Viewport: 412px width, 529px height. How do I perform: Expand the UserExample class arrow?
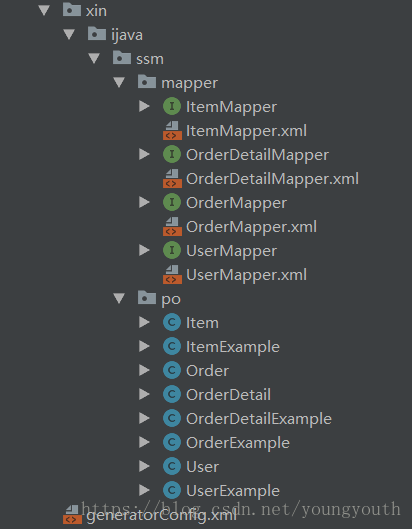pos(144,490)
